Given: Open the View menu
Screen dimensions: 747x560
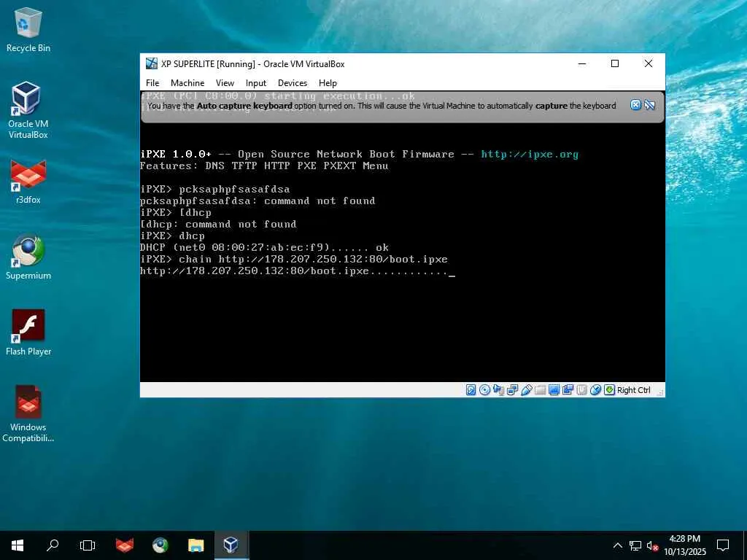Looking at the screenshot, I should click(x=225, y=83).
